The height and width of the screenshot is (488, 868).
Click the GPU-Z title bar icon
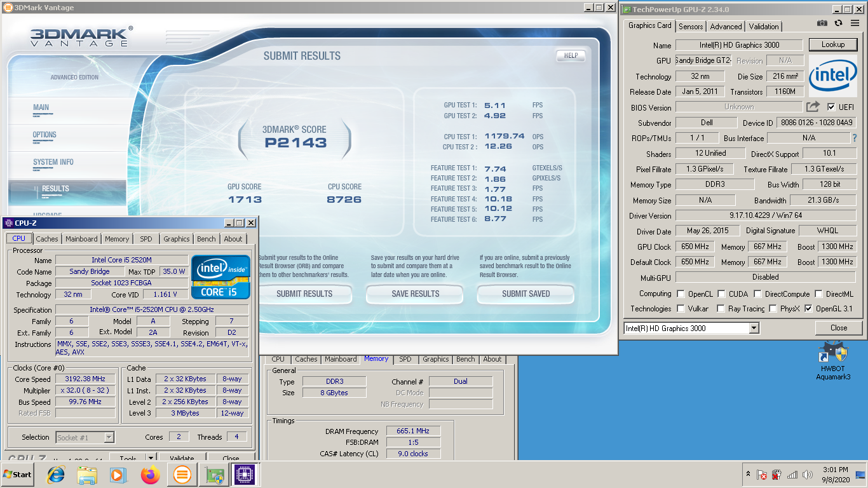tap(626, 9)
